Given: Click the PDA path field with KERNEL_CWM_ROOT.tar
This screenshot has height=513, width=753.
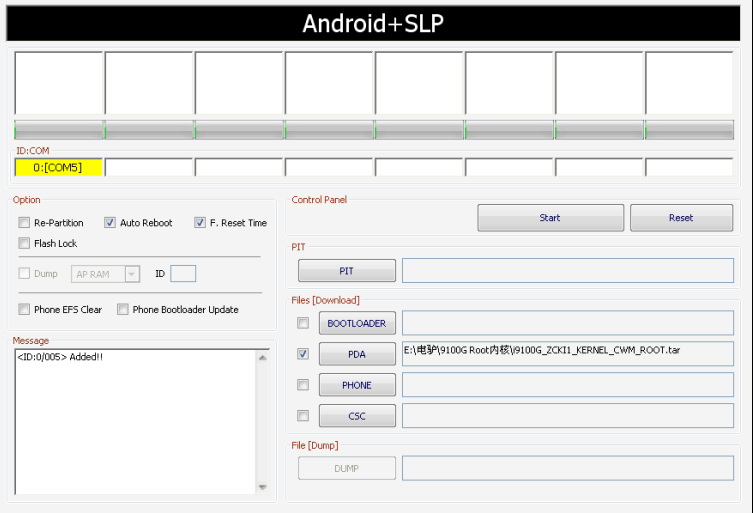Looking at the screenshot, I should (x=568, y=354).
